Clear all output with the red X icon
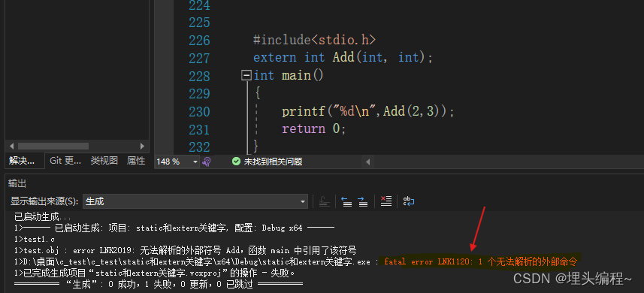Viewport: 644px width, 293px height. 386,201
